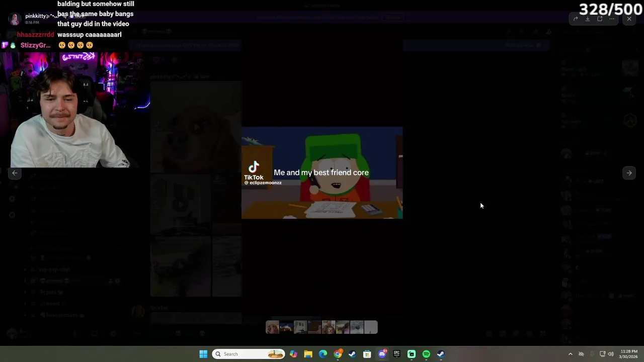
Task: Open Google Chrome from the taskbar
Action: [x=338, y=354]
